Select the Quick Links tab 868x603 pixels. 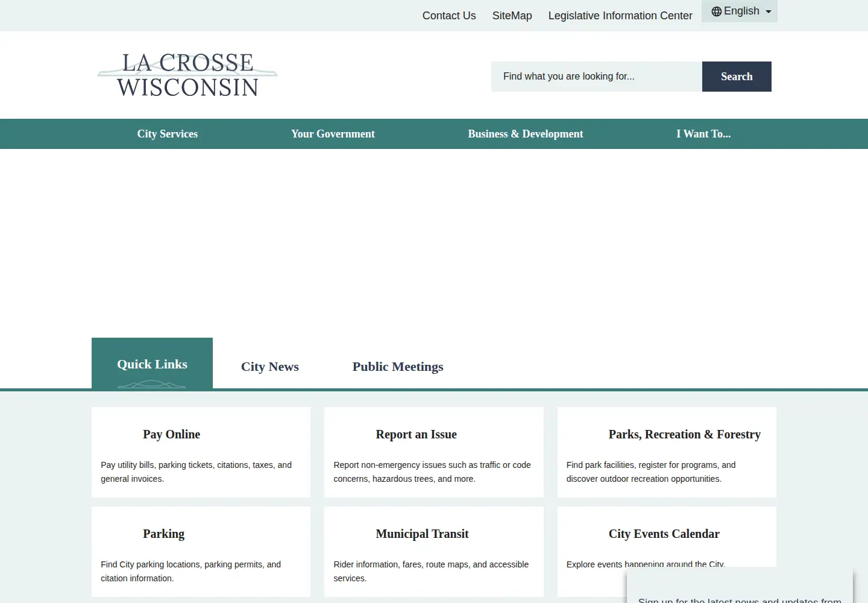[152, 364]
